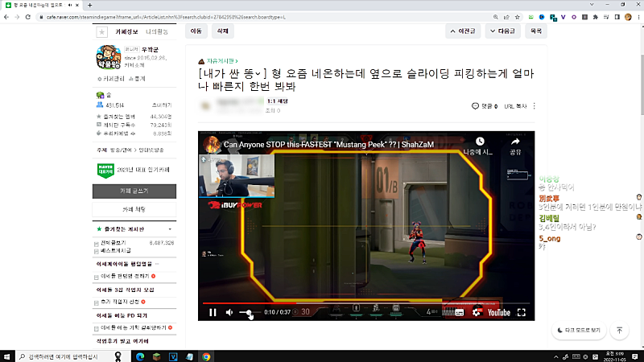Viewport: 644px width, 362px height.
Task: Open Minecraft block icon on taskbar
Action: (156, 356)
